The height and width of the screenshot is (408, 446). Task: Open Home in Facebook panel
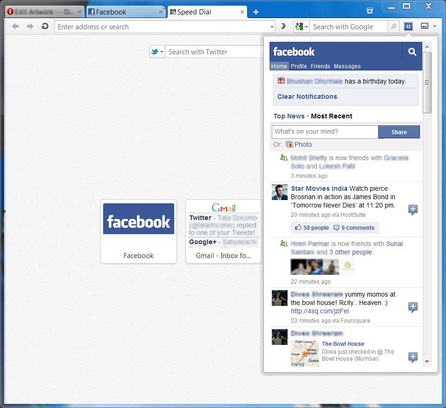[x=279, y=66]
